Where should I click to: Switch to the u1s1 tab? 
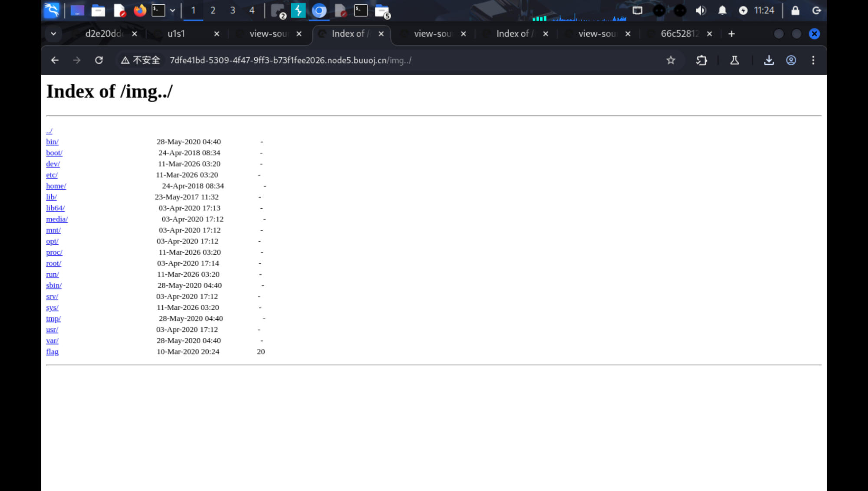pyautogui.click(x=176, y=34)
